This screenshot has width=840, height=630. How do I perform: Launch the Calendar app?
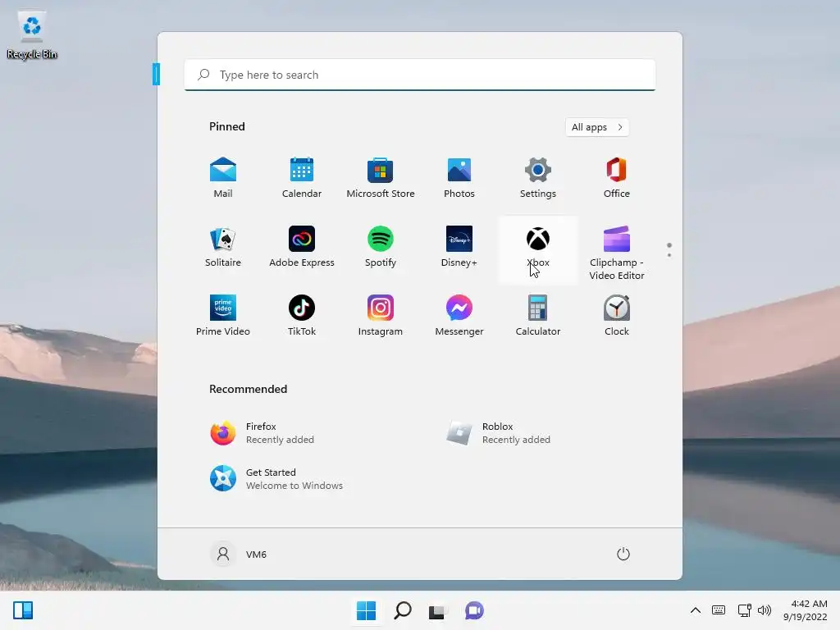[x=302, y=178]
